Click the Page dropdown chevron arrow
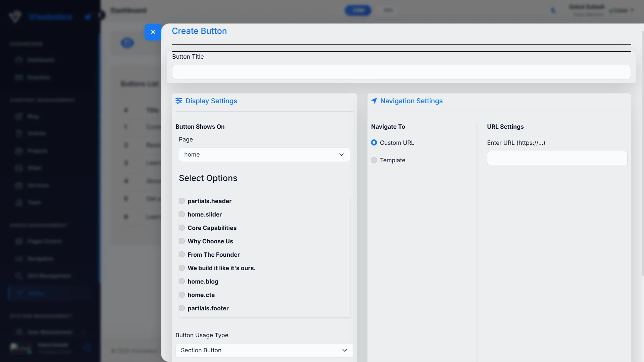This screenshot has height=362, width=644. click(341, 155)
